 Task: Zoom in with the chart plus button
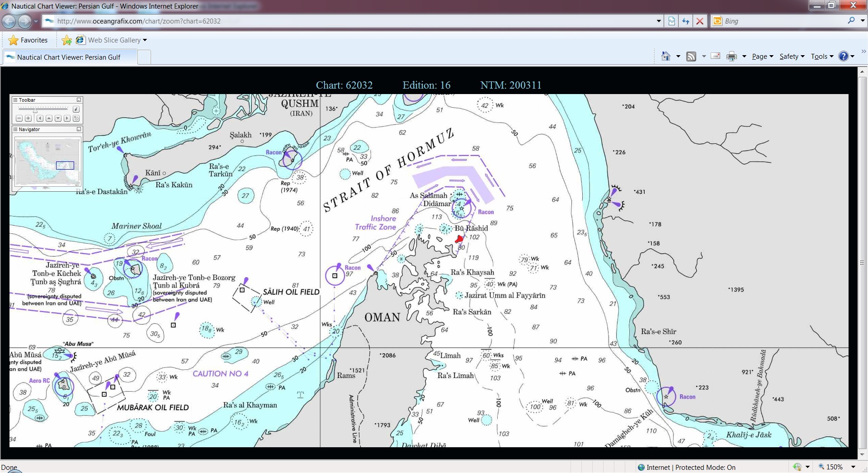tap(28, 118)
